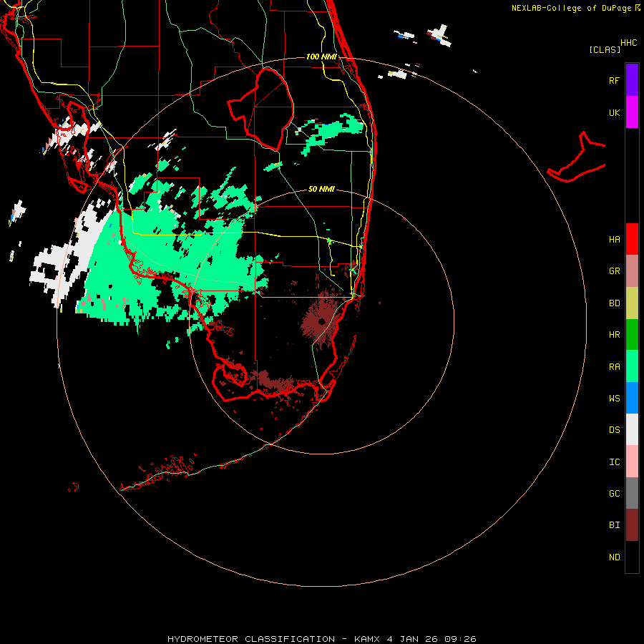Click the BD yellow legend swatch
The image size is (644, 644).
[632, 303]
